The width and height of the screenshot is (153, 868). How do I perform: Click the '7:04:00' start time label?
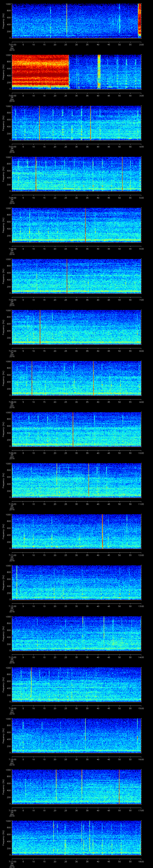(x=12, y=198)
